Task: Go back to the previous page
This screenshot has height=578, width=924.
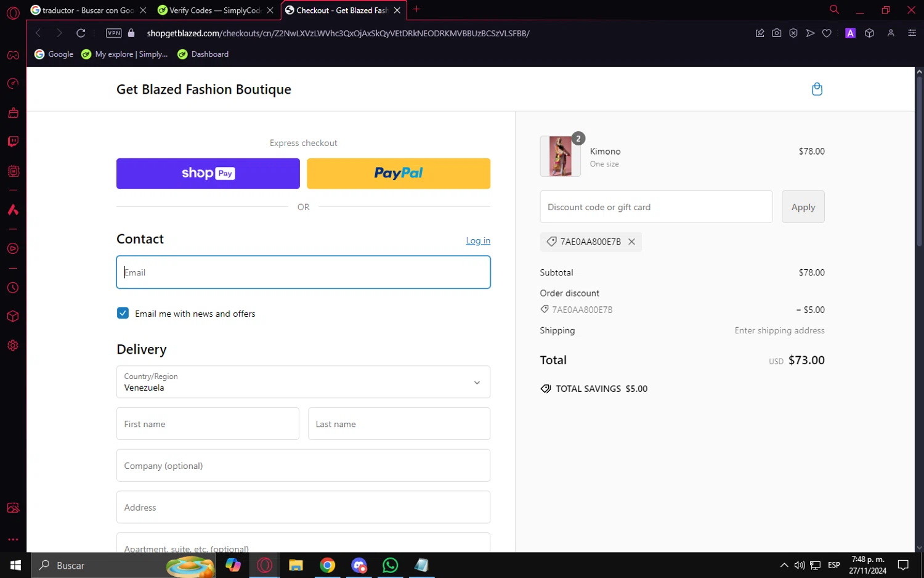Action: coord(38,33)
